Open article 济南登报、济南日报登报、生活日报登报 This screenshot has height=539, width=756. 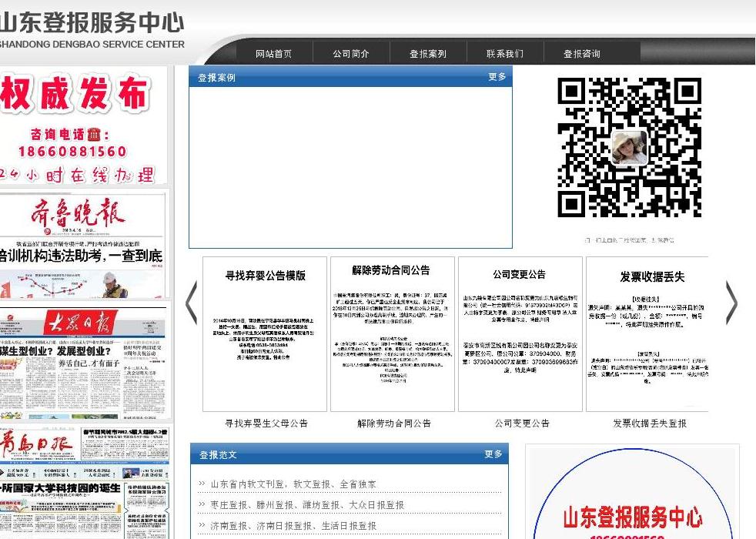point(293,525)
